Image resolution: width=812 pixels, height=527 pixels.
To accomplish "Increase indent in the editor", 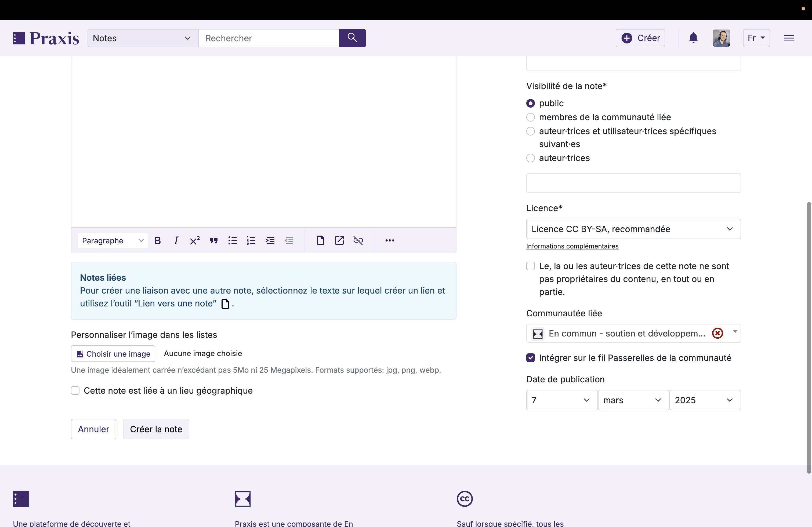I will (270, 240).
